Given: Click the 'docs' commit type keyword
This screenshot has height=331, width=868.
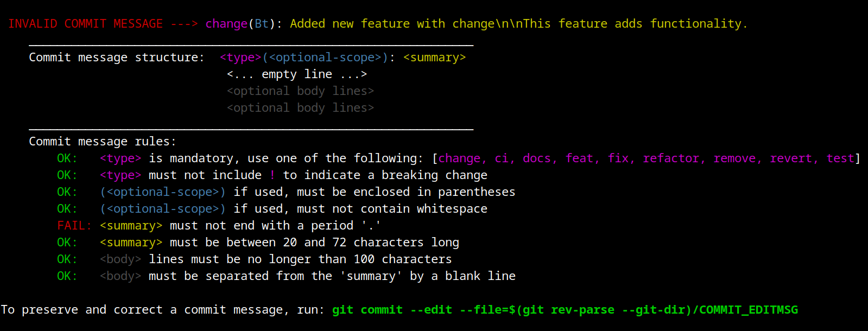Looking at the screenshot, I should [x=537, y=158].
